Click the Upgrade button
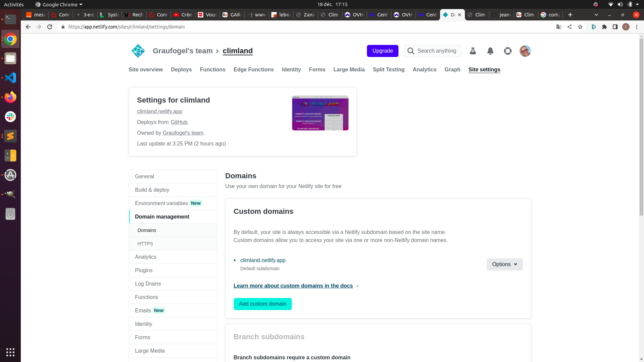Viewport: 644px width, 362px height. [x=382, y=51]
